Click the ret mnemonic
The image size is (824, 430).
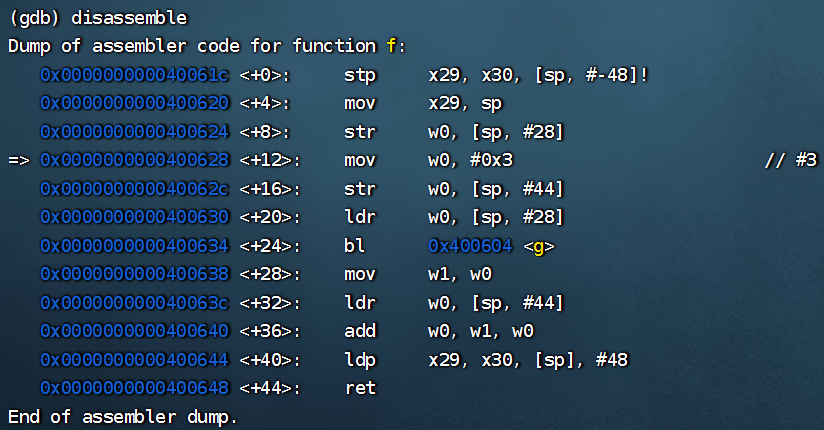pos(361,388)
